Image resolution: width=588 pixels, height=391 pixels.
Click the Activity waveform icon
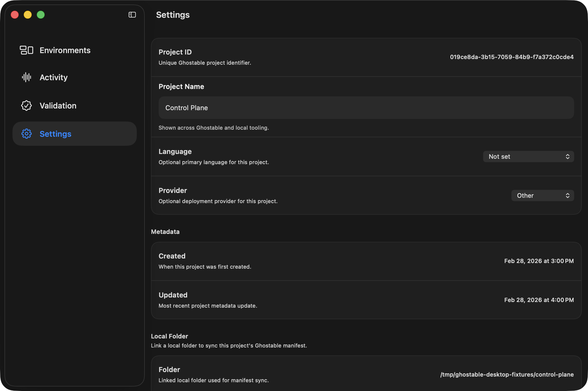pyautogui.click(x=27, y=77)
